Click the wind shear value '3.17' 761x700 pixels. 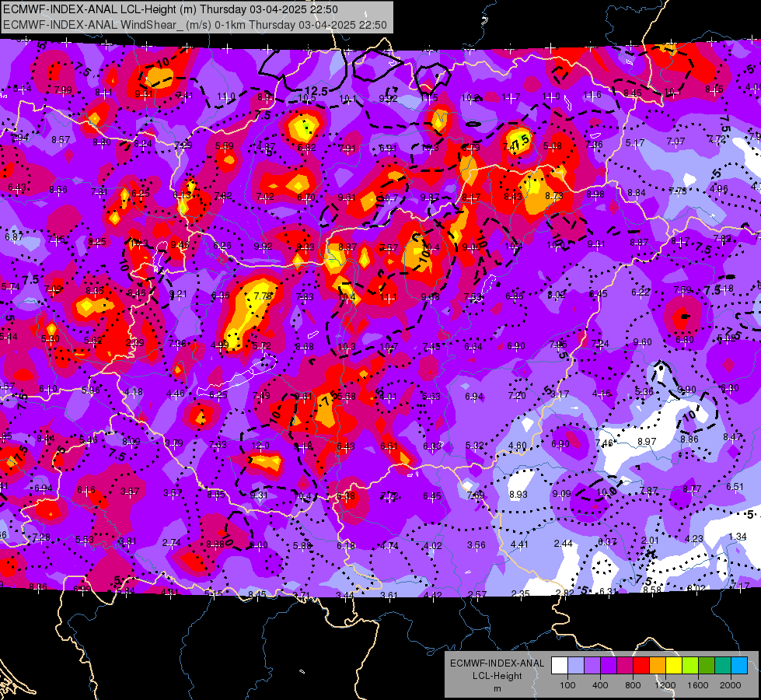(x=559, y=394)
